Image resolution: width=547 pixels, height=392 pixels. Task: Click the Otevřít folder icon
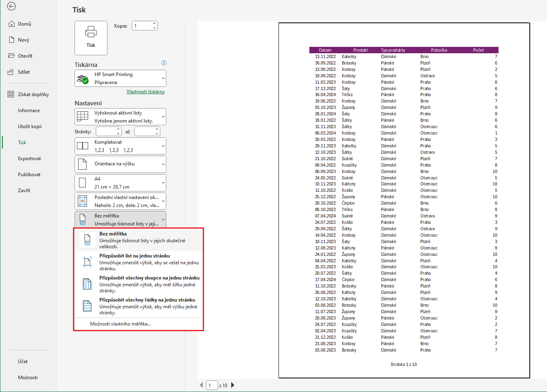[x=12, y=56]
